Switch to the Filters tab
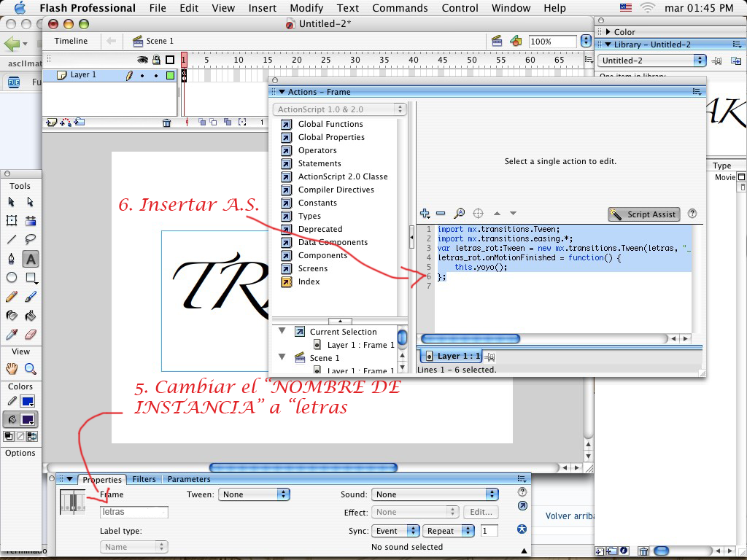This screenshot has width=747, height=560. (144, 479)
